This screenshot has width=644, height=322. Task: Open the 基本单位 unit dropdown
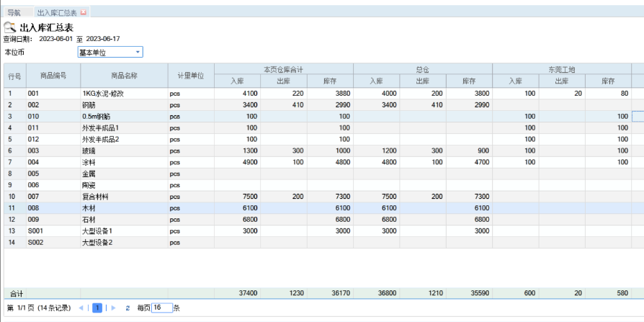click(x=138, y=53)
